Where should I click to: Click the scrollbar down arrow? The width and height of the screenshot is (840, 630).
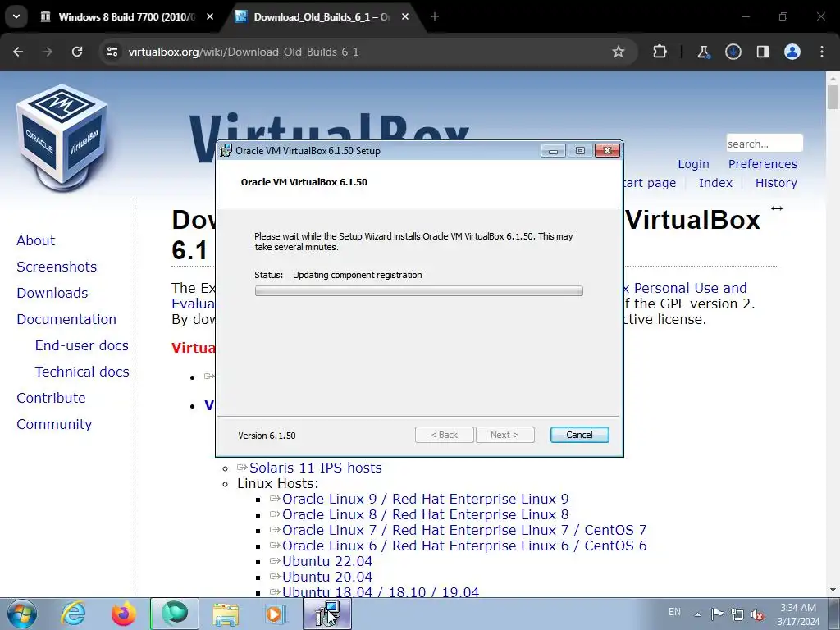[833, 590]
